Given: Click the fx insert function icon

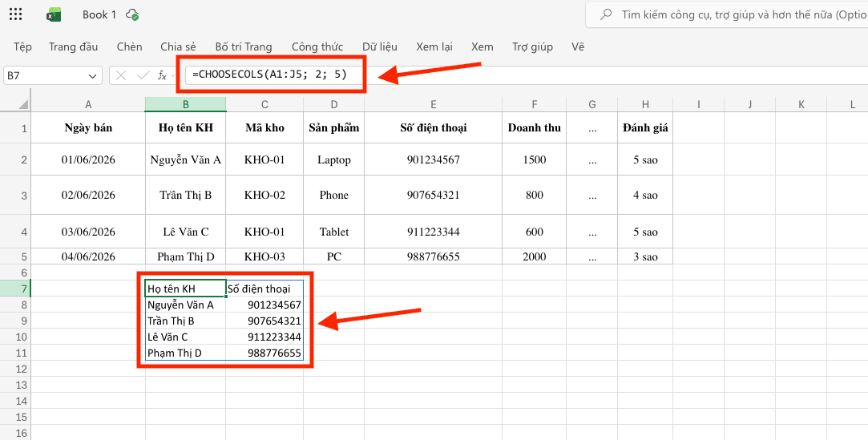Looking at the screenshot, I should click(163, 75).
